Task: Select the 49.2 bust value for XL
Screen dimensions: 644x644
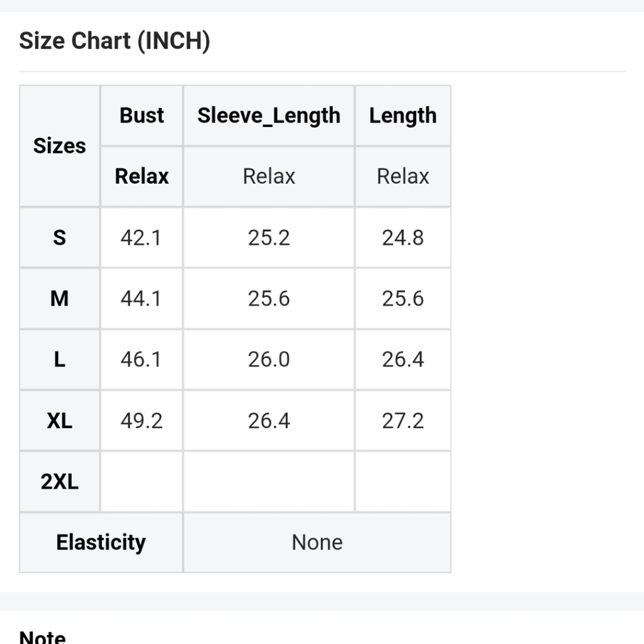Action: [141, 421]
